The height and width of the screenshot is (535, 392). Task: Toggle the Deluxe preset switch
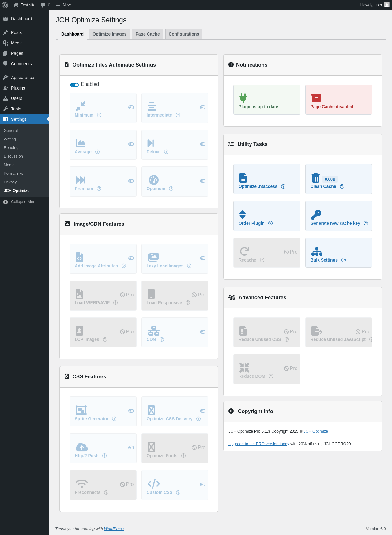click(203, 144)
